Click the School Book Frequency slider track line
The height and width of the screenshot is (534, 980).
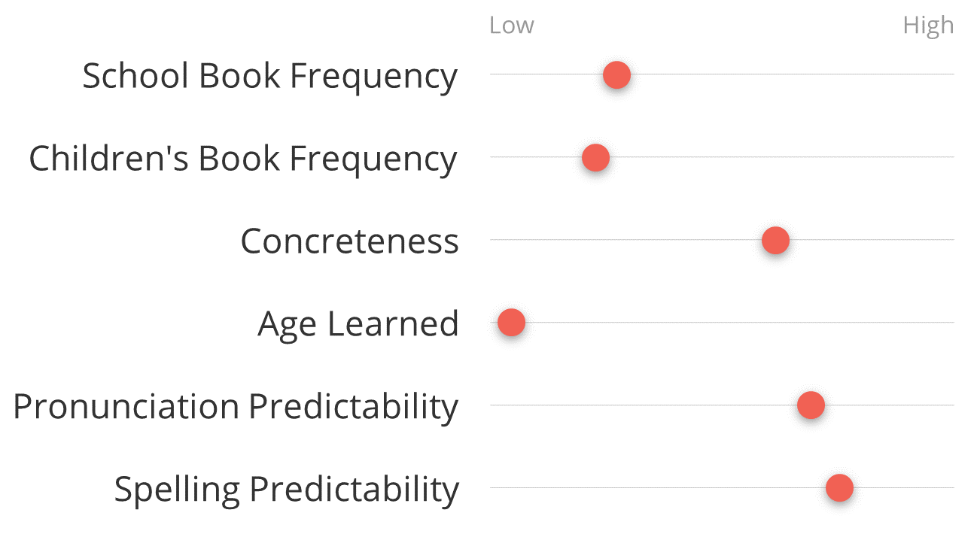click(x=722, y=74)
